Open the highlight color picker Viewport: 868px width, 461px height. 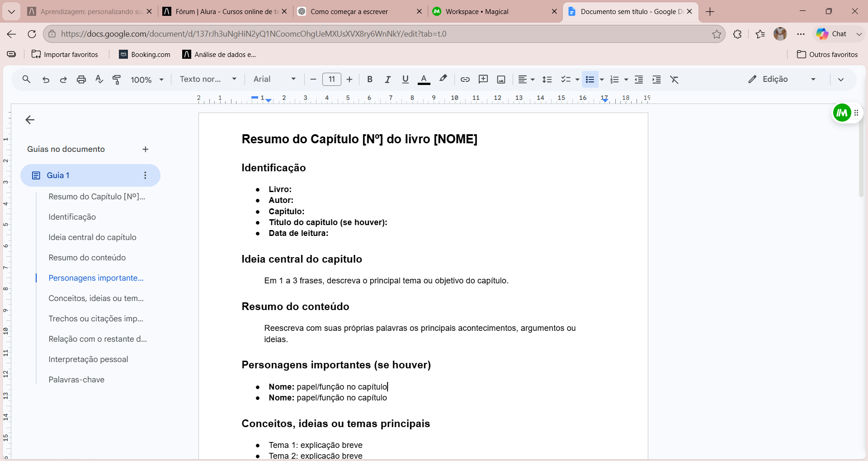click(x=443, y=80)
